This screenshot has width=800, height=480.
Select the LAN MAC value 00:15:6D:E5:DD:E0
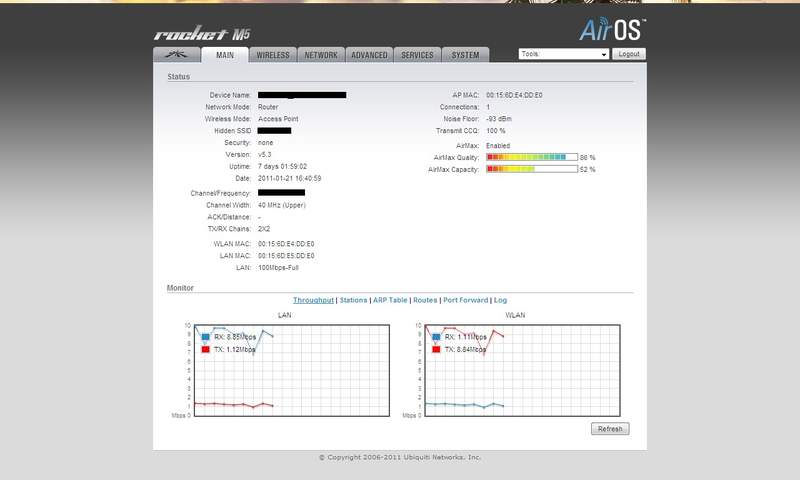(286, 256)
